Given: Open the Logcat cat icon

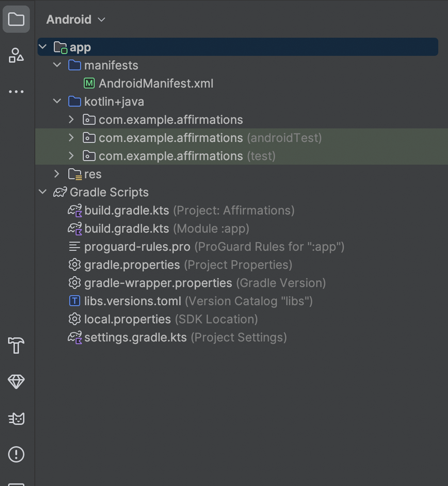Looking at the screenshot, I should coord(16,418).
